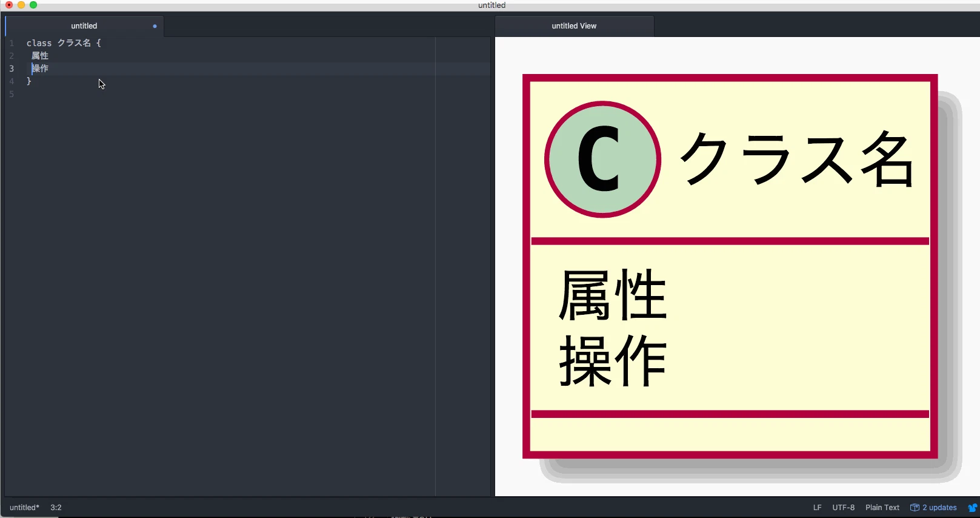Open the untitled View preview tab
The width and height of the screenshot is (980, 518).
[x=574, y=26]
